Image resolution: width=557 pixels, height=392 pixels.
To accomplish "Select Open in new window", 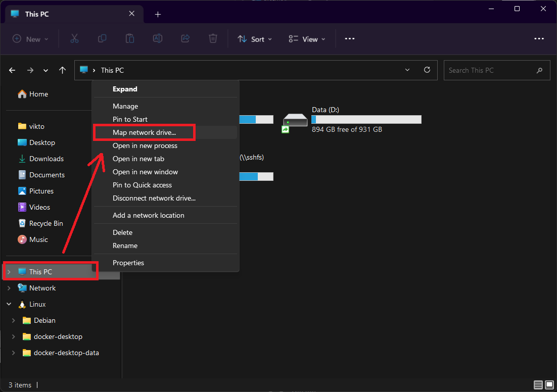I will click(x=166, y=172).
